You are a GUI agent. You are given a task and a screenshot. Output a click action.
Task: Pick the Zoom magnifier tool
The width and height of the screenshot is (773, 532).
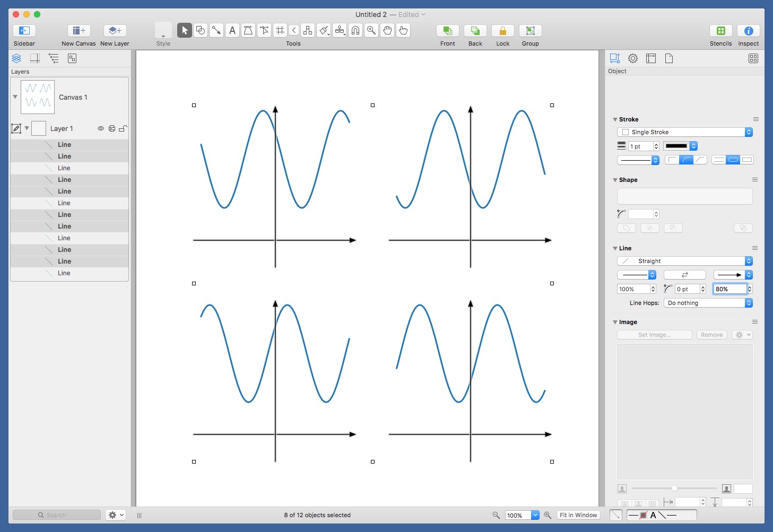point(371,31)
